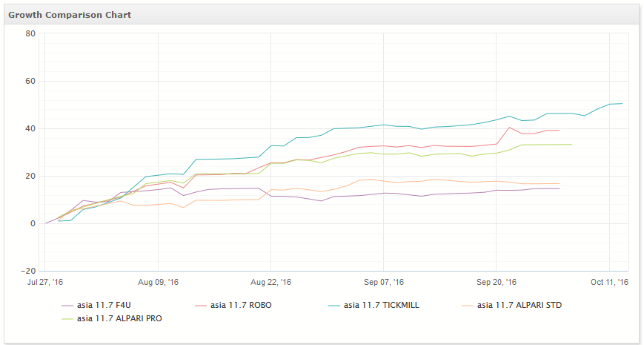The height and width of the screenshot is (345, 644).
Task: Click the Growth Comparison Chart title
Action: (x=70, y=15)
